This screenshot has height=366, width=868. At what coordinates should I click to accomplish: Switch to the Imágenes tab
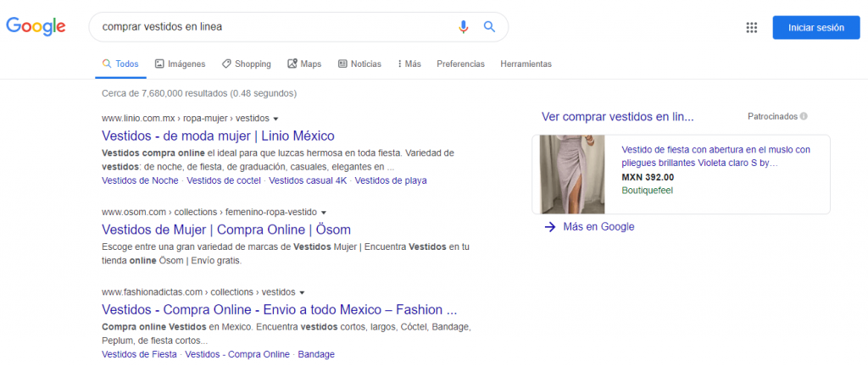click(x=180, y=64)
